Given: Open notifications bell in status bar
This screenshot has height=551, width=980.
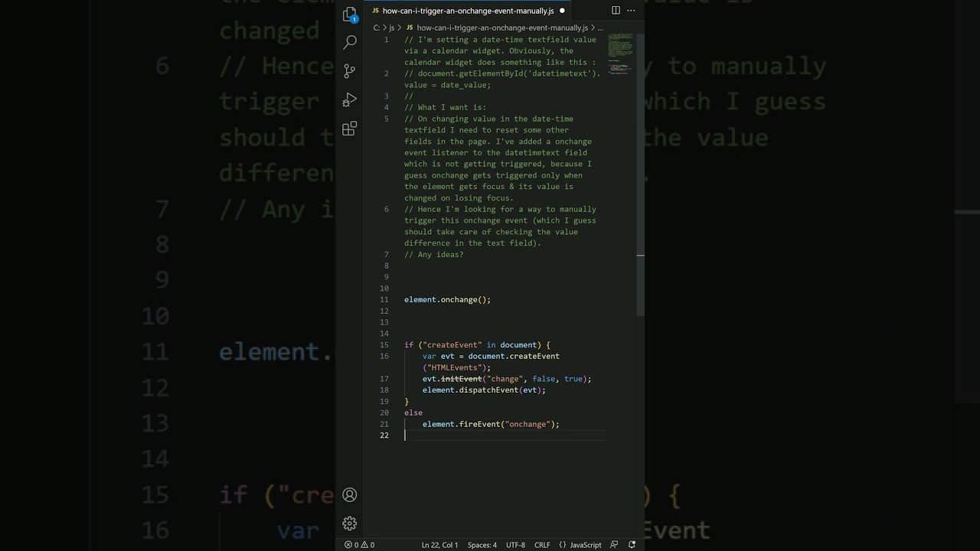Looking at the screenshot, I should point(632,545).
